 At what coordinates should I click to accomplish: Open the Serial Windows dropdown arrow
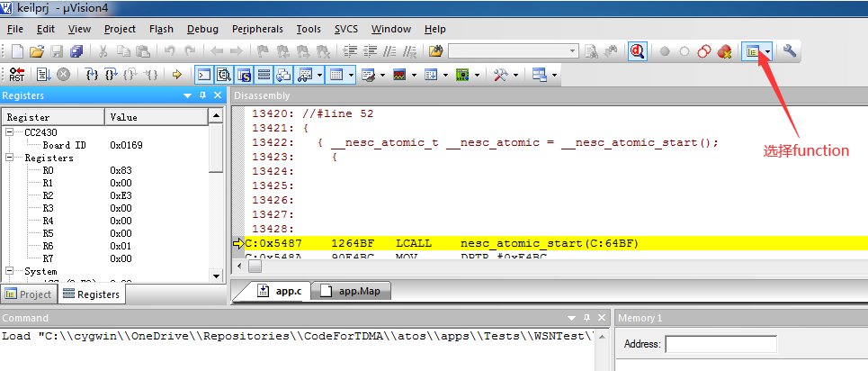click(382, 75)
